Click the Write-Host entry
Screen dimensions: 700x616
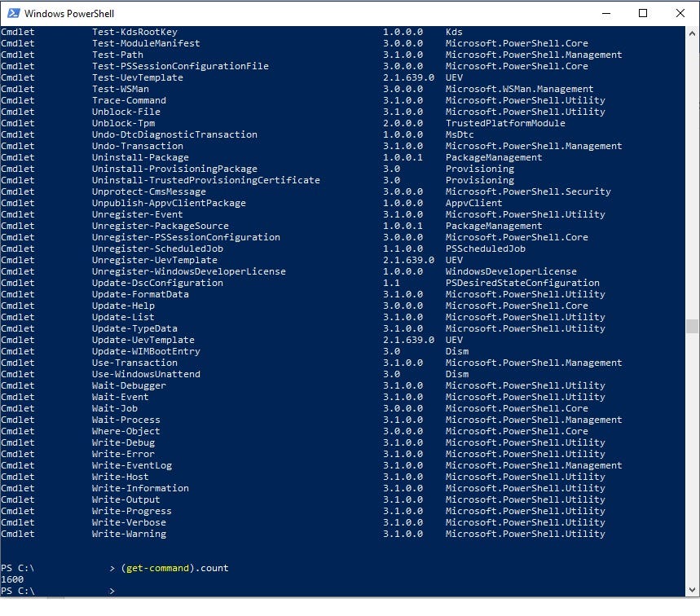(x=120, y=477)
